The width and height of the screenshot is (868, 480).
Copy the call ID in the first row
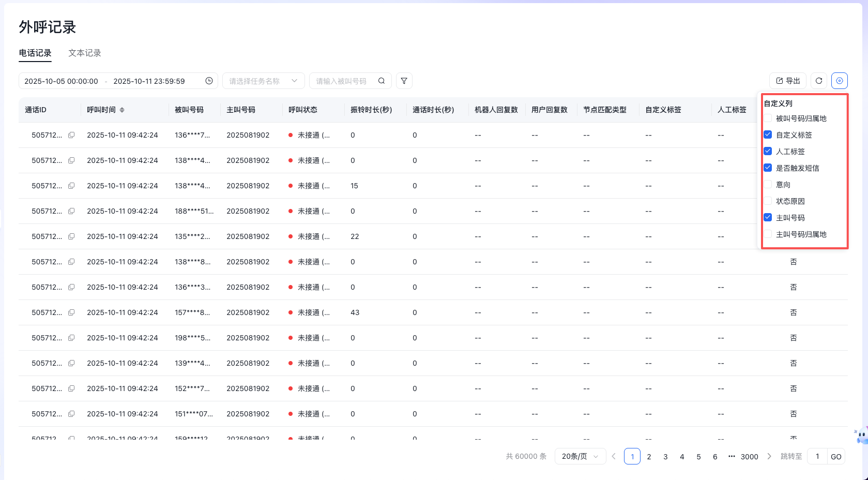(71, 135)
